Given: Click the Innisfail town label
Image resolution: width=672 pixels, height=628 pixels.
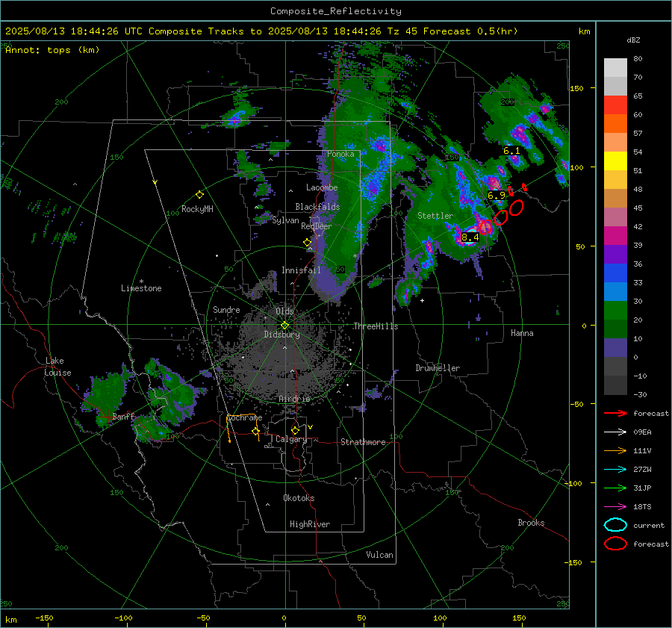Looking at the screenshot, I should (x=301, y=270).
